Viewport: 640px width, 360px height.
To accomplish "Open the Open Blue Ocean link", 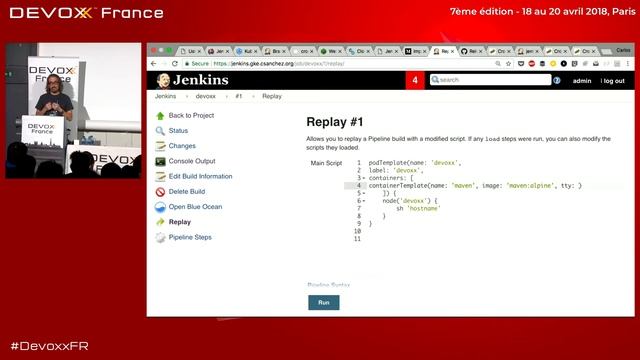I will coord(196,207).
